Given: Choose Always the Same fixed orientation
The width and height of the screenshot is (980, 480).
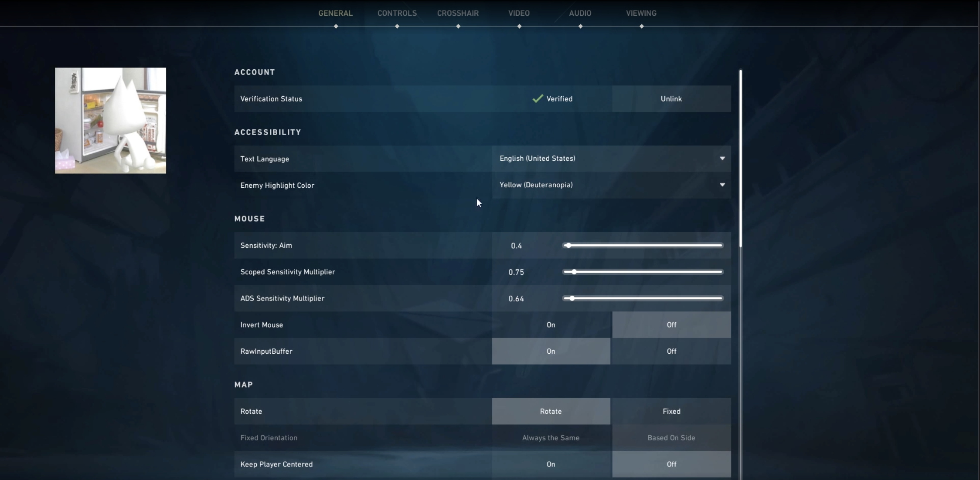Looking at the screenshot, I should [551, 438].
